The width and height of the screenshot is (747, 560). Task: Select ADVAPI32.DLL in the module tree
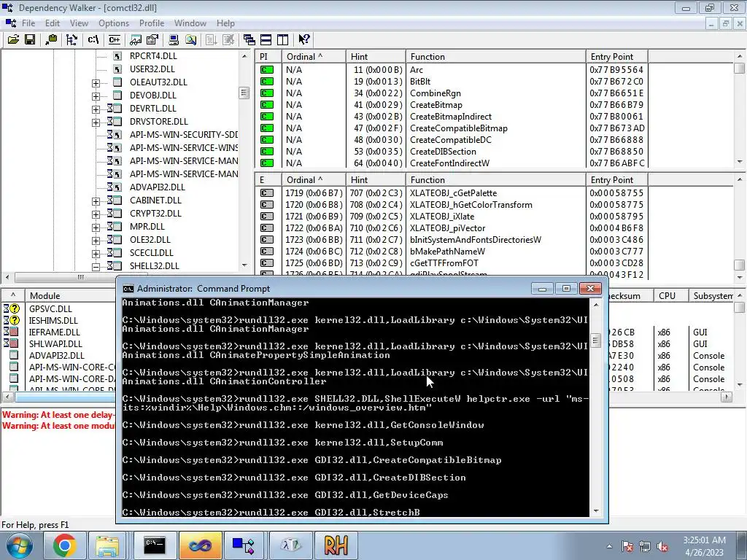(158, 187)
